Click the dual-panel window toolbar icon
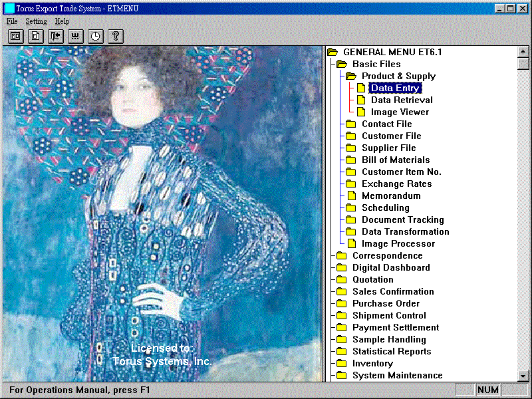This screenshot has height=399, width=532. 15,36
